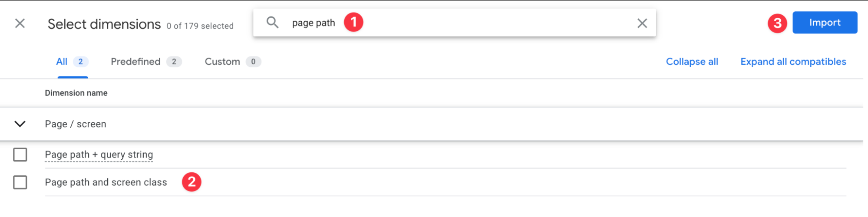Clear the "page path" search text

[642, 23]
